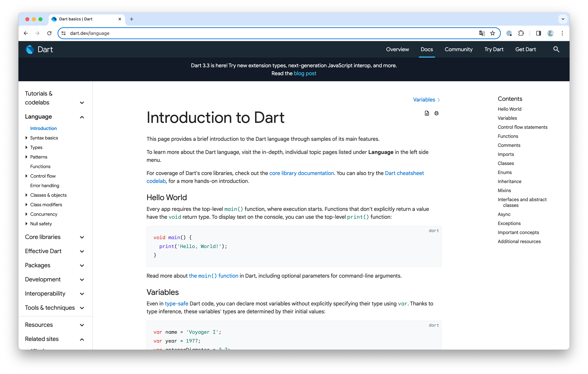The width and height of the screenshot is (588, 374).
Task: Expand Tools & techniques section
Action: [55, 308]
